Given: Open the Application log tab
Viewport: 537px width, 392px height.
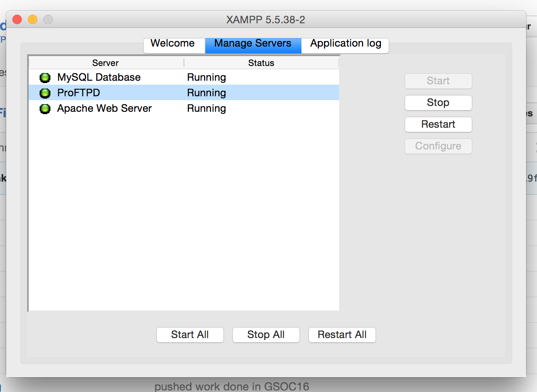Looking at the screenshot, I should click(x=345, y=45).
